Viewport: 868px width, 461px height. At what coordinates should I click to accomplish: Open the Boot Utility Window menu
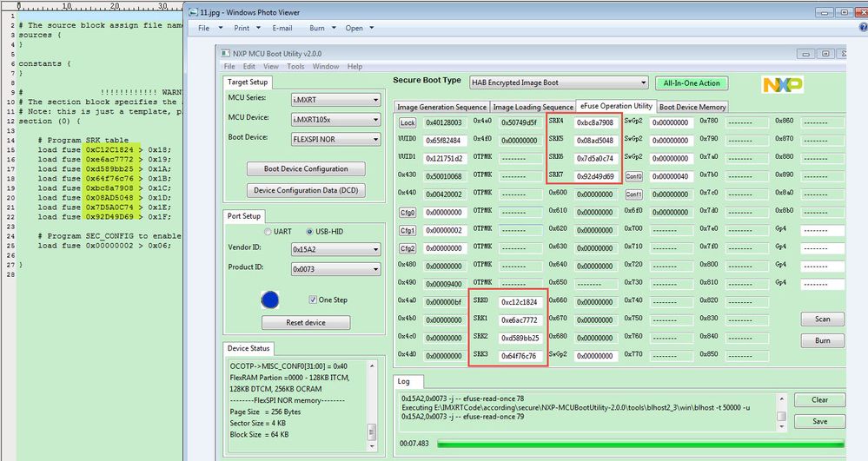point(326,66)
